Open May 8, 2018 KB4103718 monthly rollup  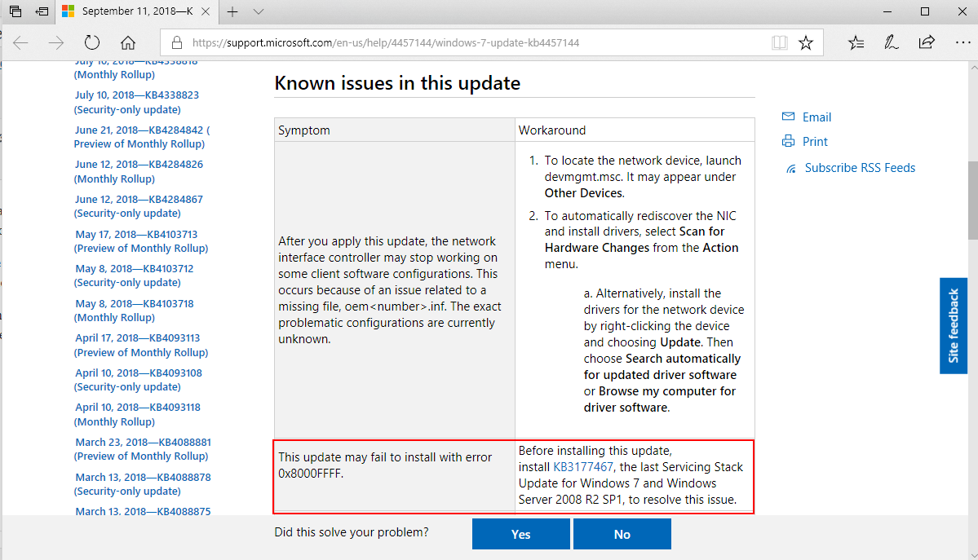click(134, 310)
